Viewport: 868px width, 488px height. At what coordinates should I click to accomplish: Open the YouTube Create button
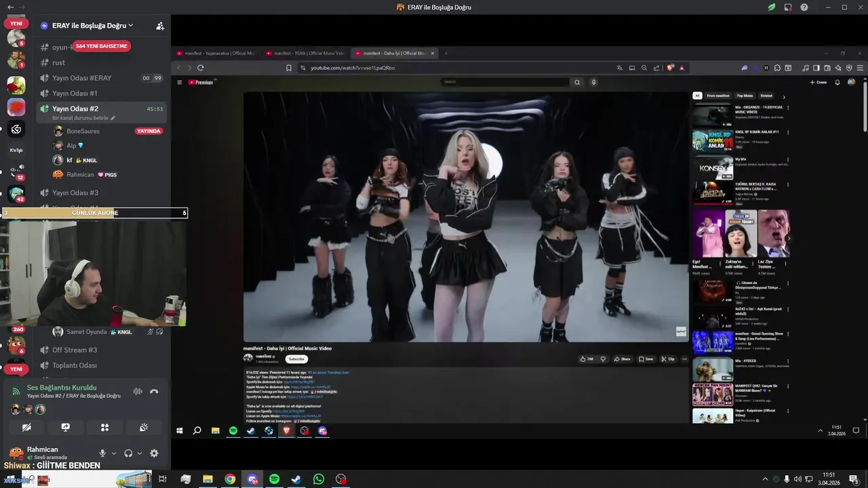coord(818,82)
